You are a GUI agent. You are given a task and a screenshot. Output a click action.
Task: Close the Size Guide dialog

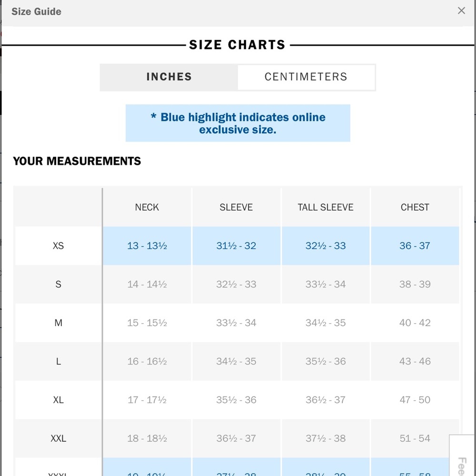coord(461,11)
